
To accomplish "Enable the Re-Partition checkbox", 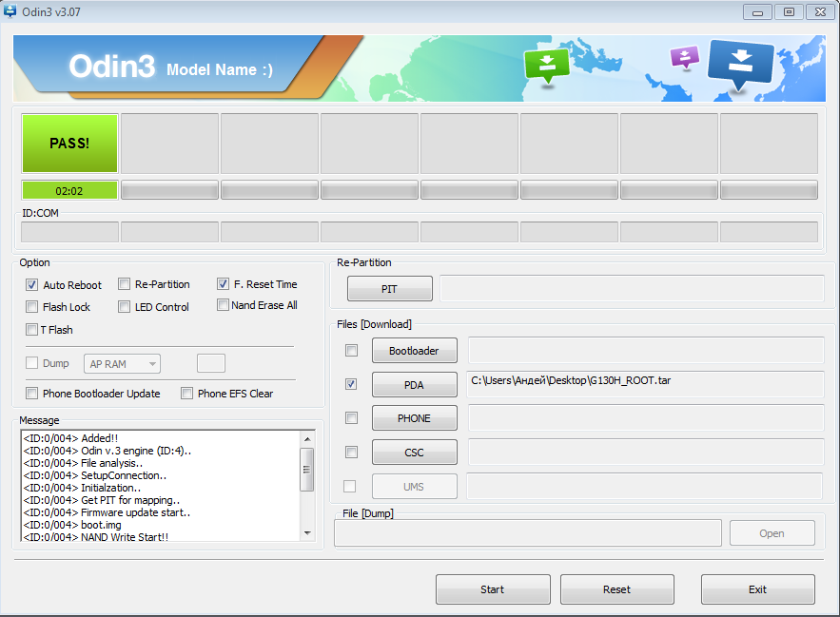I will pyautogui.click(x=125, y=284).
